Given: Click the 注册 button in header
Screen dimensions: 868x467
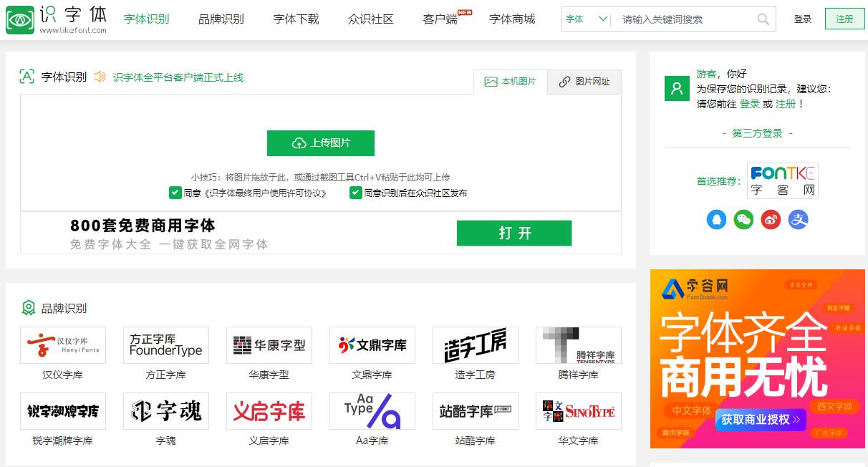Looking at the screenshot, I should (845, 19).
